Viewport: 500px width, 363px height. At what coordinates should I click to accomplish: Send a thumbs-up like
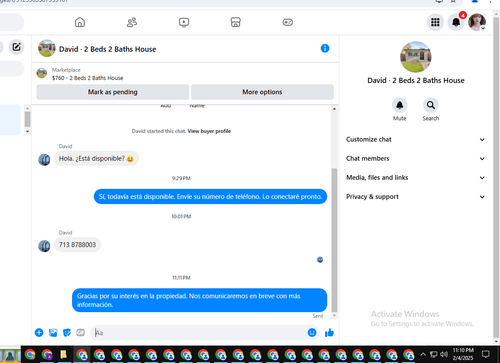click(x=329, y=332)
